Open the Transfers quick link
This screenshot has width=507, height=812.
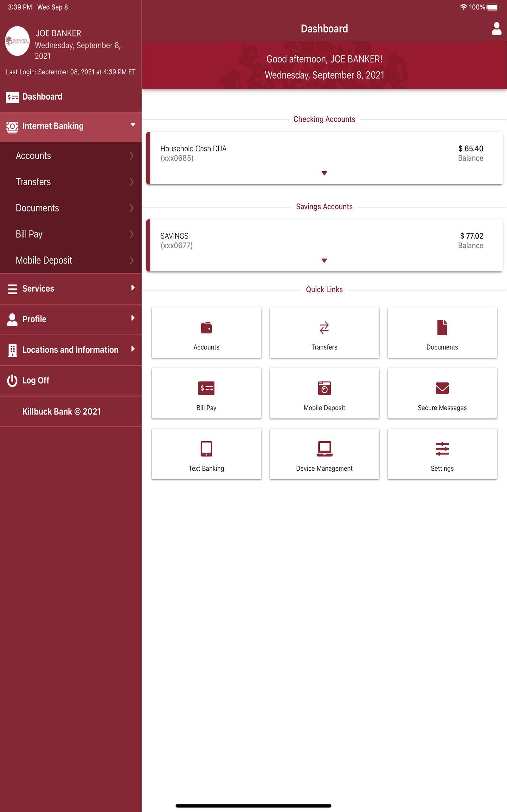point(324,332)
